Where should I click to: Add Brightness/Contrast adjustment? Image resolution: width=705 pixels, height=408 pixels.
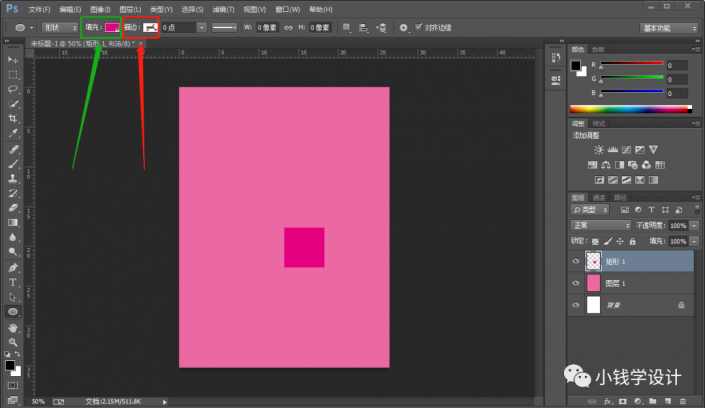coord(598,150)
